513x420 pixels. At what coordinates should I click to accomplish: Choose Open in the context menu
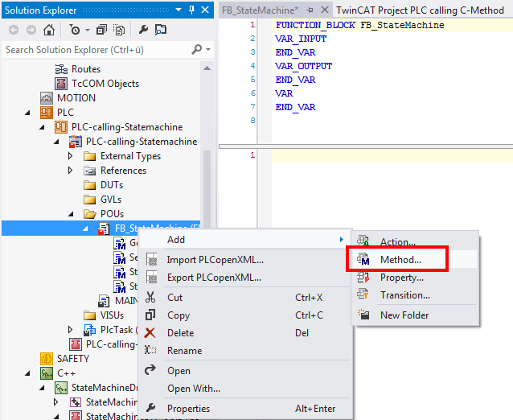[x=245, y=371]
